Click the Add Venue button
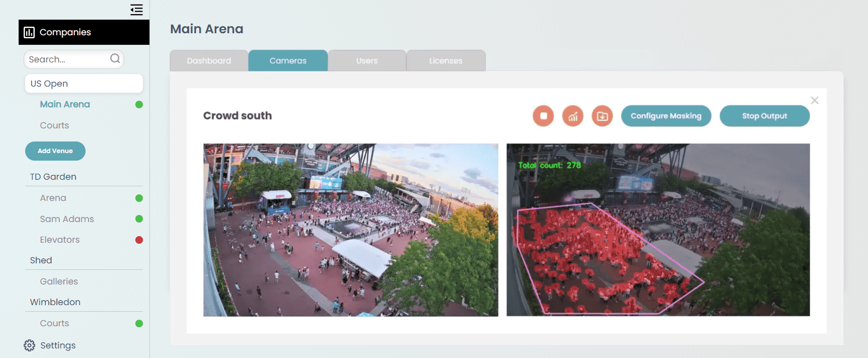This screenshot has height=358, width=868. (x=55, y=151)
